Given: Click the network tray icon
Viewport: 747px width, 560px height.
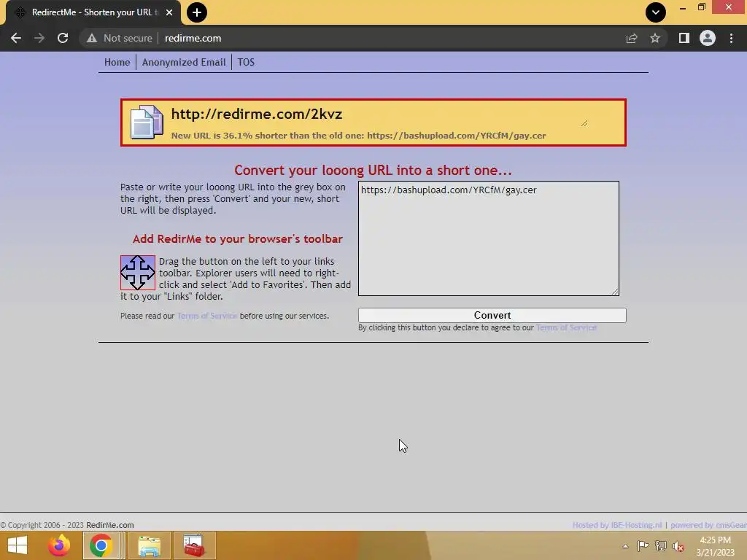Looking at the screenshot, I should click(661, 546).
